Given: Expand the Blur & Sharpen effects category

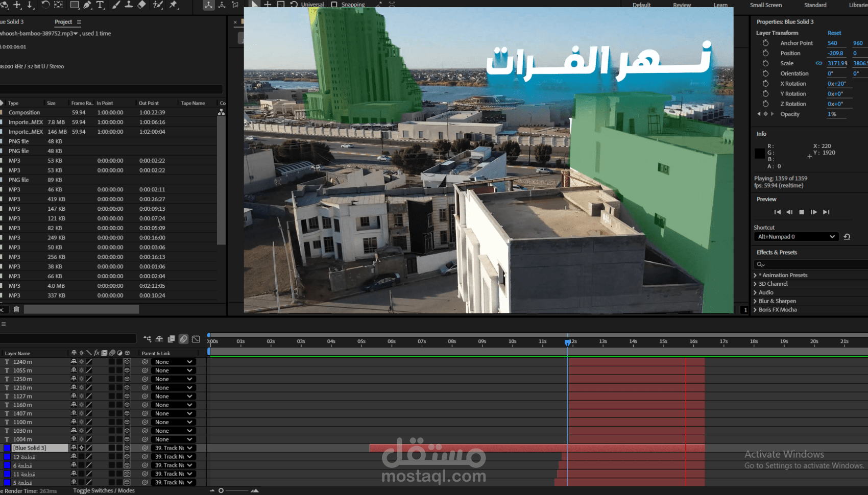Looking at the screenshot, I should click(x=756, y=301).
